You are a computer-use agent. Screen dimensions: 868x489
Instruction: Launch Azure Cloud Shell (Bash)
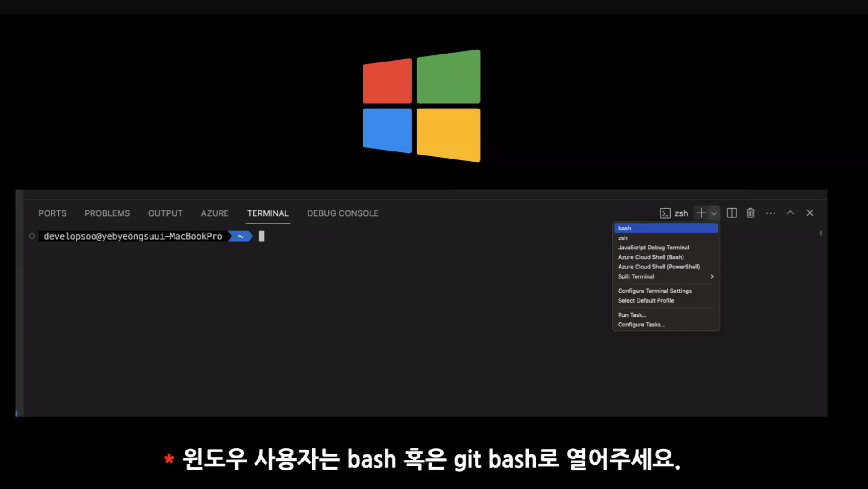(651, 257)
